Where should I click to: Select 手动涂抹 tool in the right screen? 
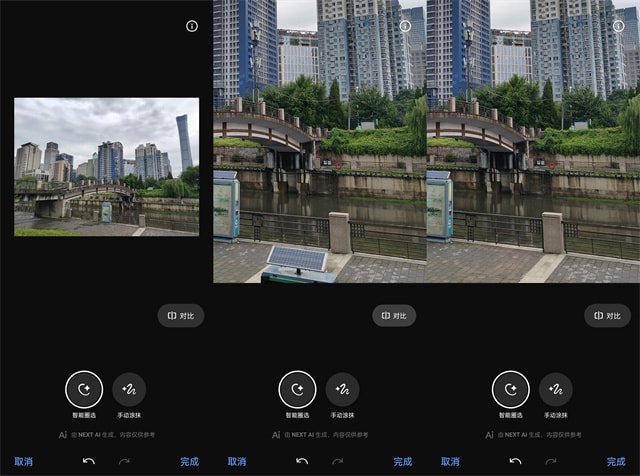pos(556,389)
